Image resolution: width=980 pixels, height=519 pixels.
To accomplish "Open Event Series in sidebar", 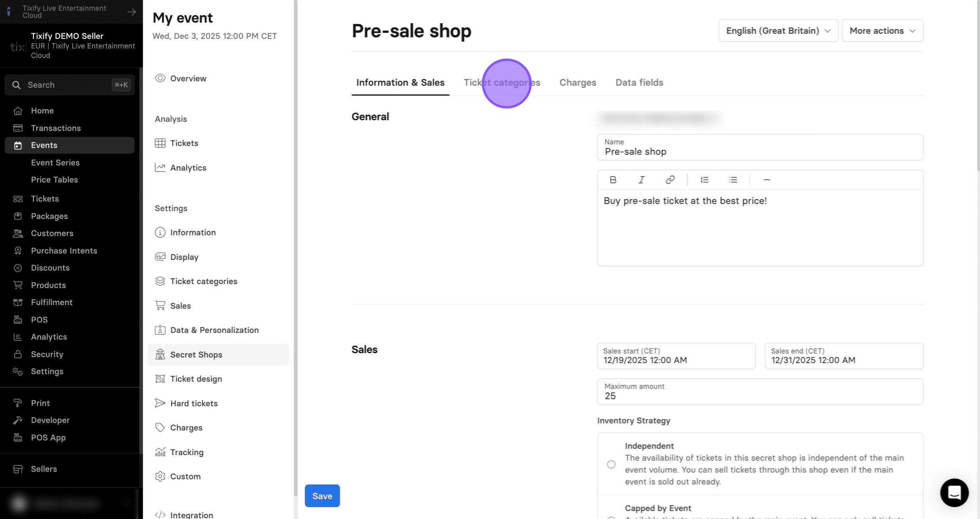I will (x=55, y=163).
